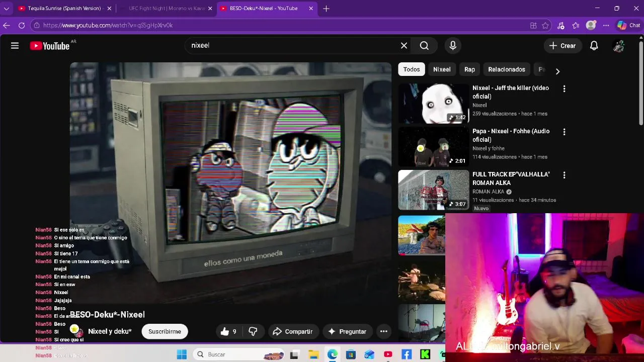
Task: Share the video via Compartir
Action: pyautogui.click(x=293, y=331)
